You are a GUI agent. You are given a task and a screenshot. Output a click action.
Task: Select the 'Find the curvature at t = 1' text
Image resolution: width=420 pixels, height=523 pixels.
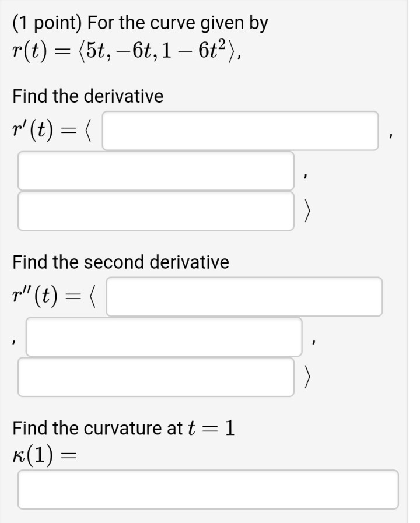124,428
